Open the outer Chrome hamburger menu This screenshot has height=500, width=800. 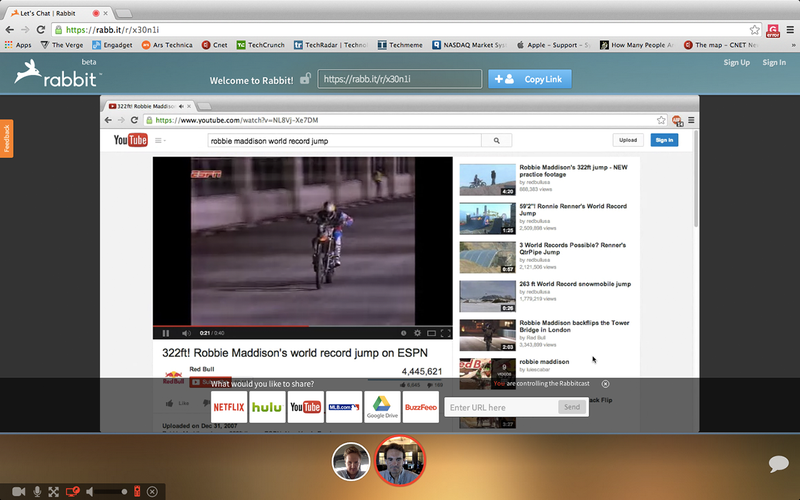(x=790, y=30)
